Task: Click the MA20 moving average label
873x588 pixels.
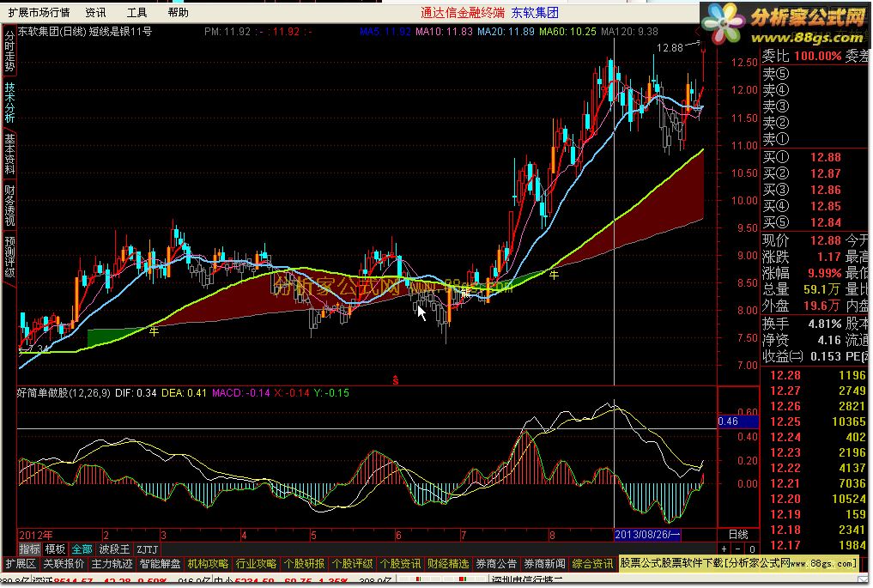Action: [x=506, y=32]
